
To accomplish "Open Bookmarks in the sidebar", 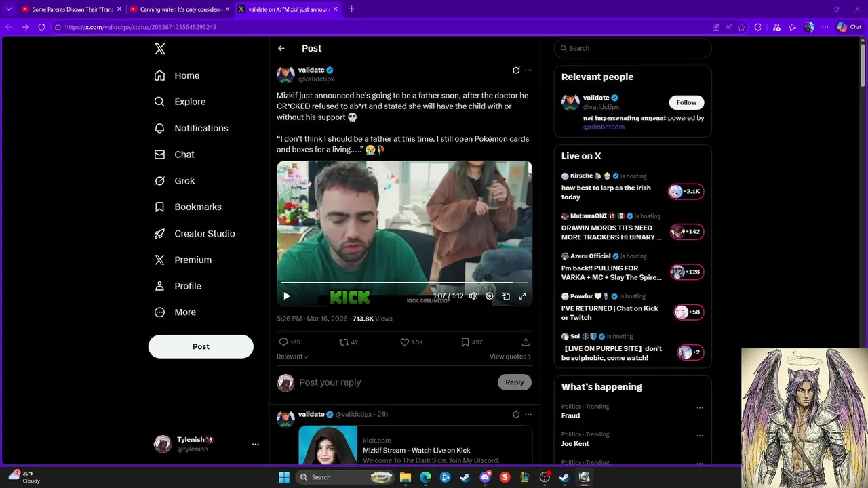I will 188,207.
